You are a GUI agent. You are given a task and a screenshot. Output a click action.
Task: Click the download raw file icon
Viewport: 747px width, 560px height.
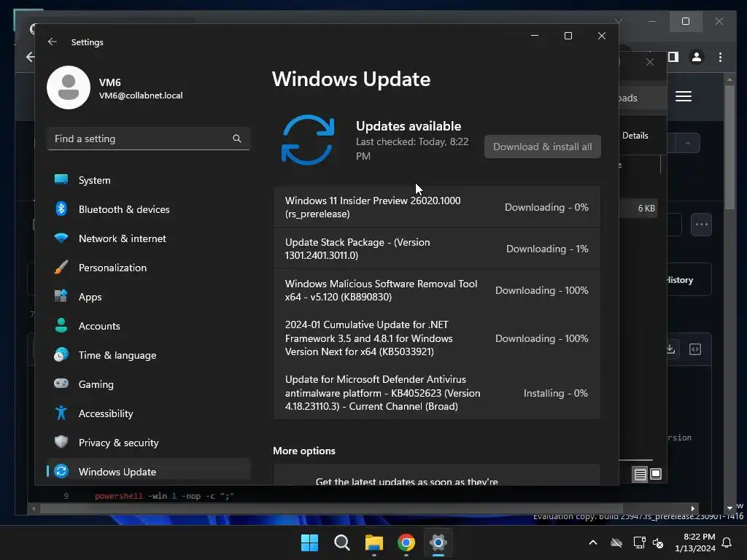point(670,349)
